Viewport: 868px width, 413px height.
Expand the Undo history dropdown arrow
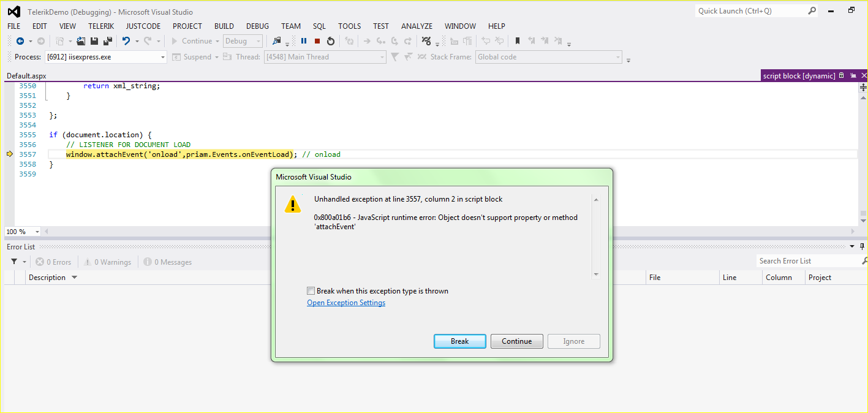[137, 41]
